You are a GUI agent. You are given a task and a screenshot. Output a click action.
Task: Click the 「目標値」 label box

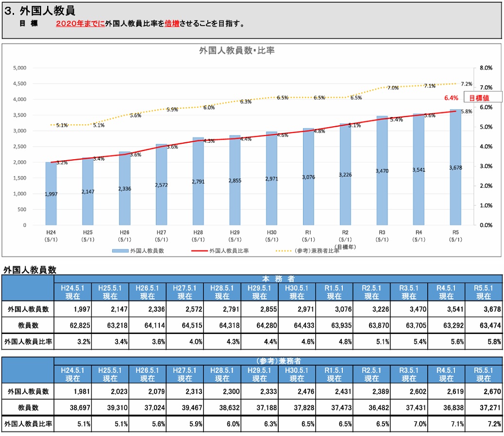click(483, 98)
